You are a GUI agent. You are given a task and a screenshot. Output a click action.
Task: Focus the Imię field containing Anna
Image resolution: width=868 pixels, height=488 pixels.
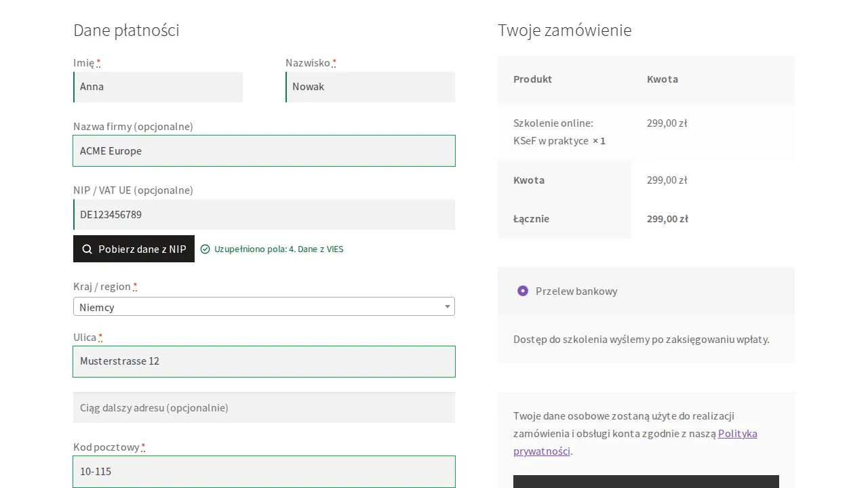tap(158, 87)
